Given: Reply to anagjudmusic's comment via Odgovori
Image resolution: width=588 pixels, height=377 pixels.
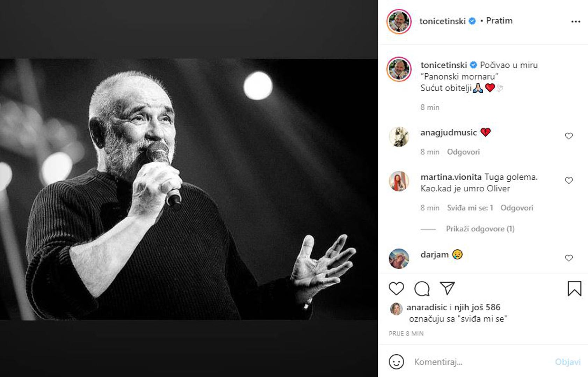Looking at the screenshot, I should pos(463,152).
